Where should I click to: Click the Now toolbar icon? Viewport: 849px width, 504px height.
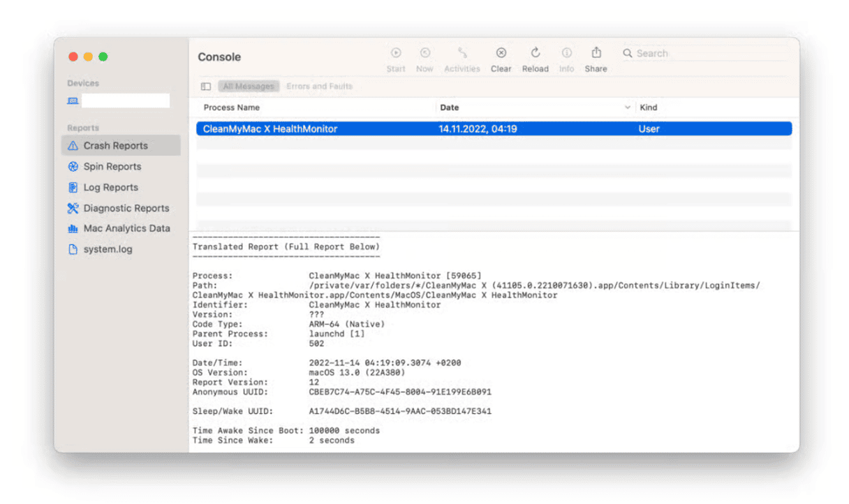tap(424, 53)
